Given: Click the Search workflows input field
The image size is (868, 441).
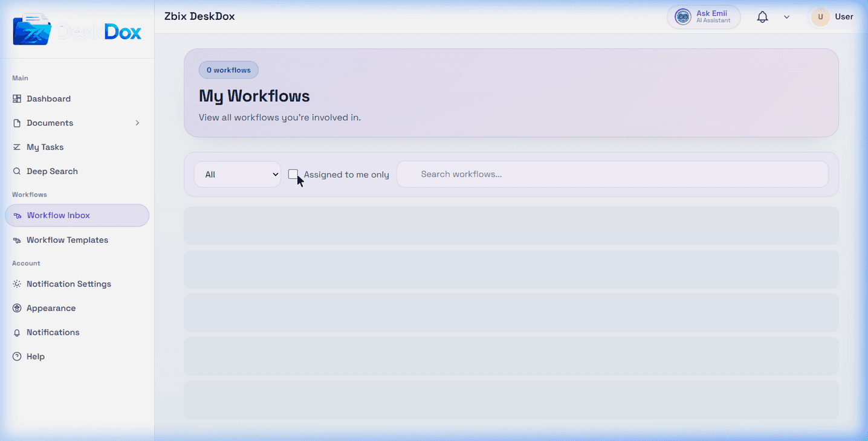Looking at the screenshot, I should (x=612, y=174).
